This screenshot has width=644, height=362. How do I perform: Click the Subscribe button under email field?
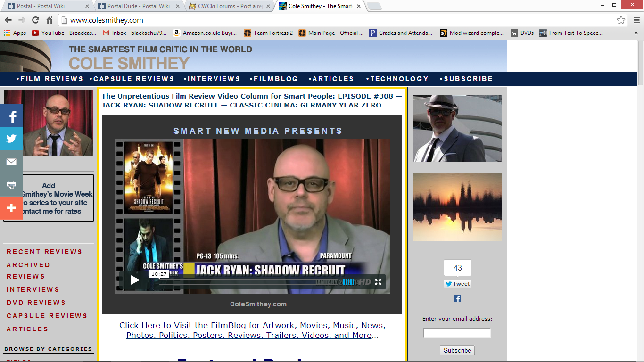457,350
